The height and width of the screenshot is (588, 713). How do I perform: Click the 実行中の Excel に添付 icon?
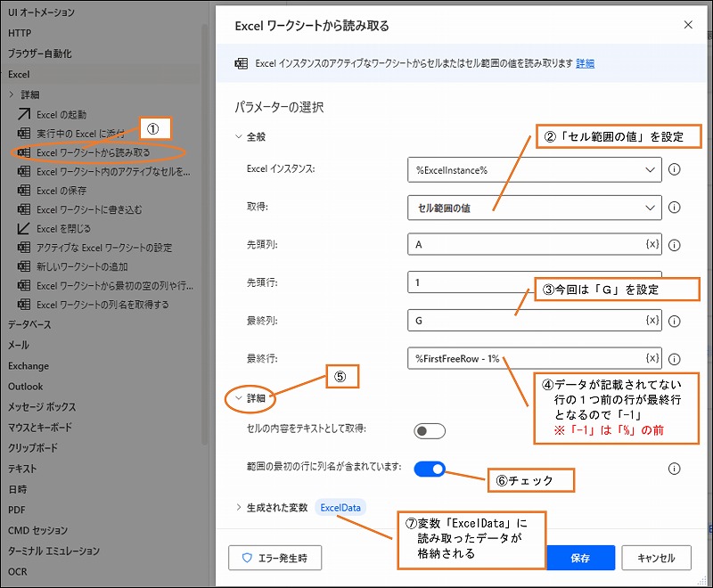24,133
